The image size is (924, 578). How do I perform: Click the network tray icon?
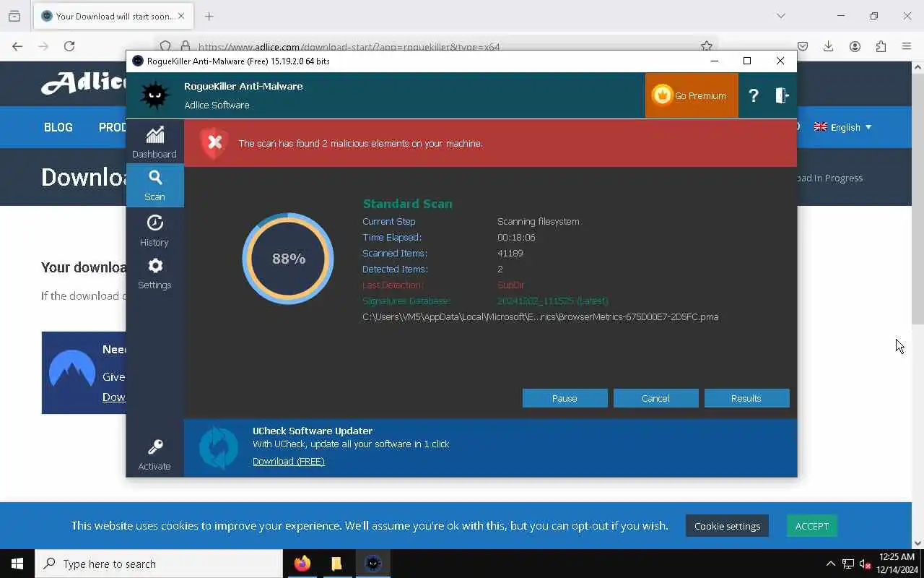[848, 564]
